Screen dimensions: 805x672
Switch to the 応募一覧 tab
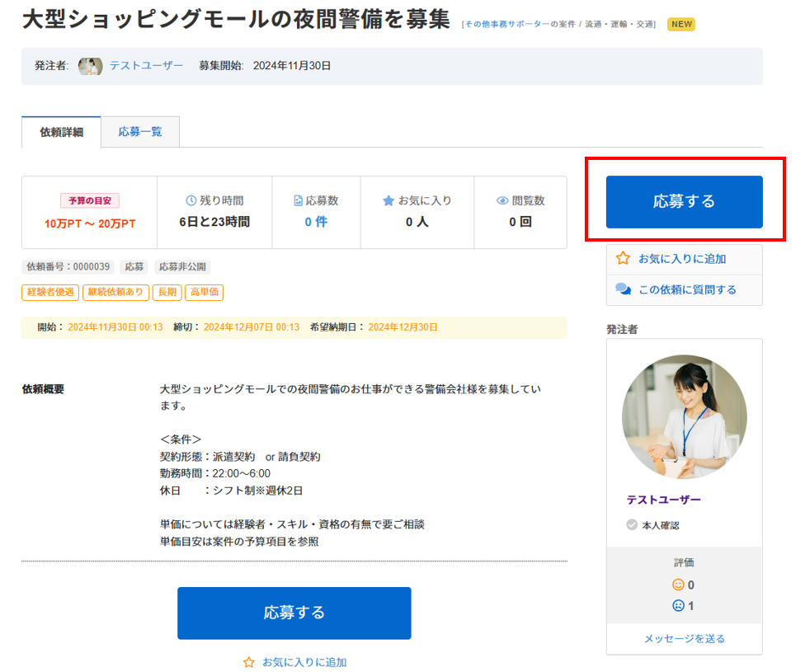coord(140,131)
